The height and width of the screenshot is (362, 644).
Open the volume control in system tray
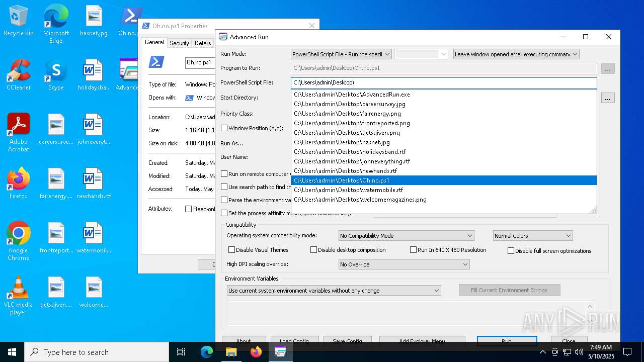[x=579, y=352]
